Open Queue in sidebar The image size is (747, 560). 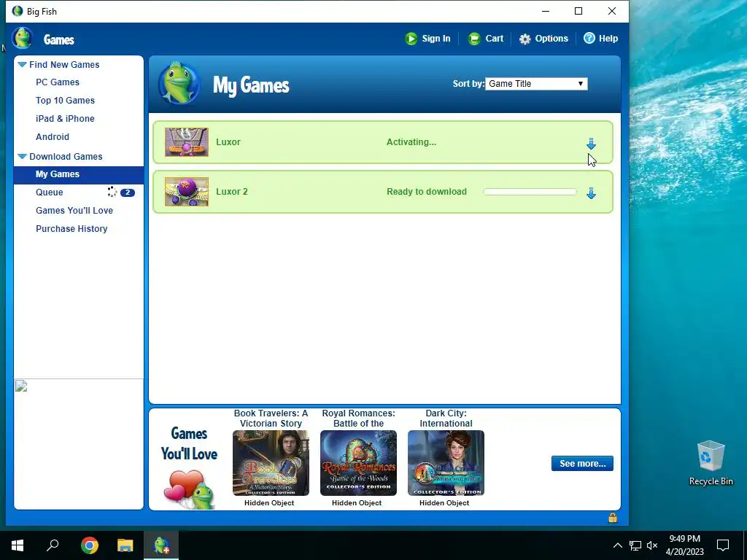[x=50, y=192]
